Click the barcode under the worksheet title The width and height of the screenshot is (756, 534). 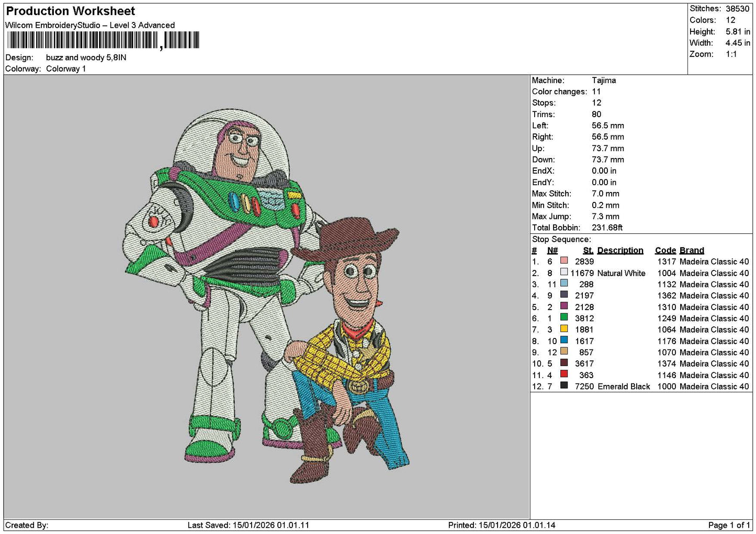click(103, 40)
